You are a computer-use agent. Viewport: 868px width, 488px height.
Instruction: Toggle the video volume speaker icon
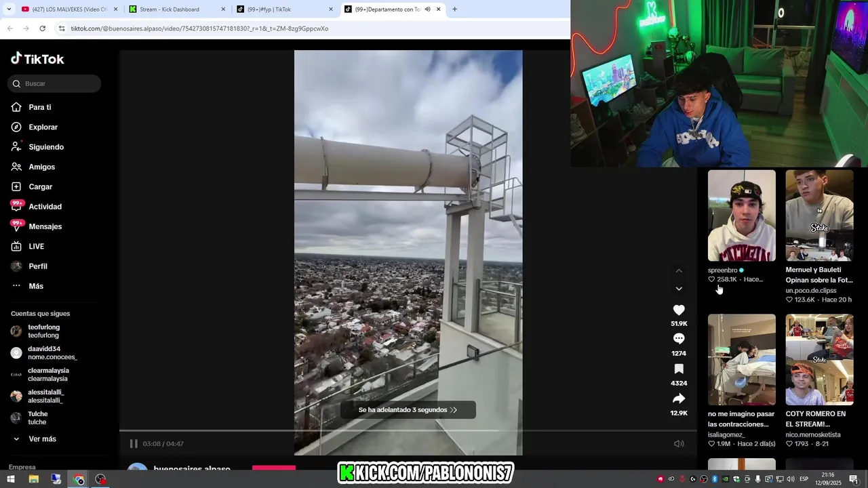click(679, 444)
